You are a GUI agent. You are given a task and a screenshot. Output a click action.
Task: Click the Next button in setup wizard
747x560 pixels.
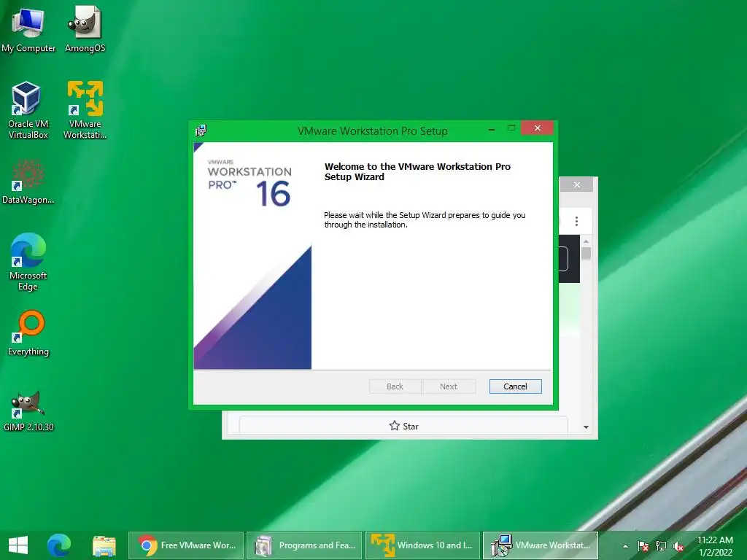pos(449,386)
